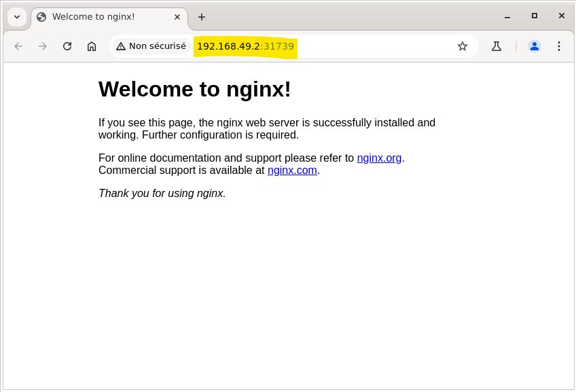
Task: Open the user profile avatar
Action: (x=535, y=46)
